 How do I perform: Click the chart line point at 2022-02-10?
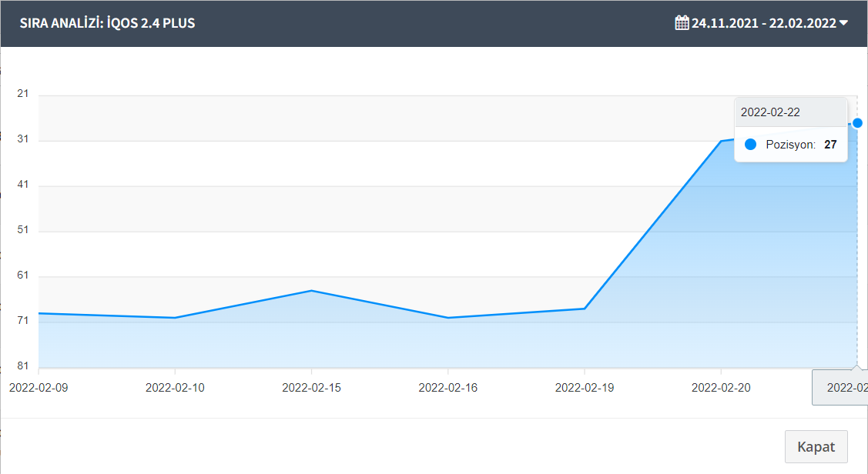tap(175, 318)
